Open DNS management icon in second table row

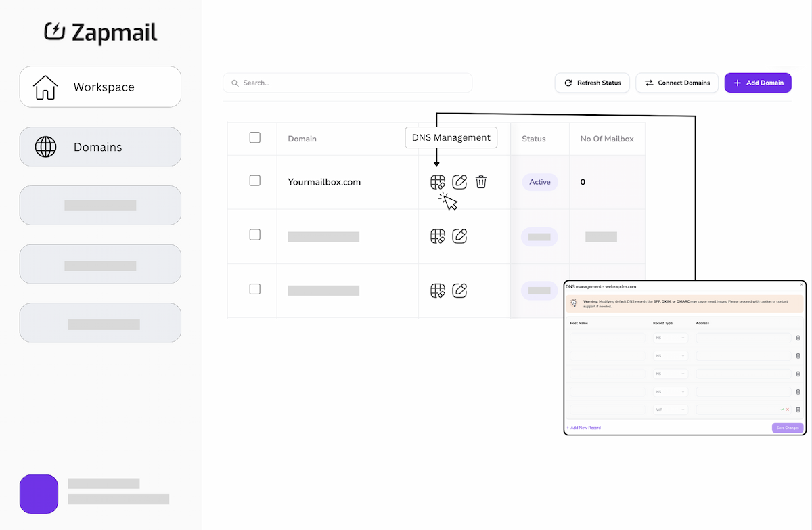(x=438, y=236)
